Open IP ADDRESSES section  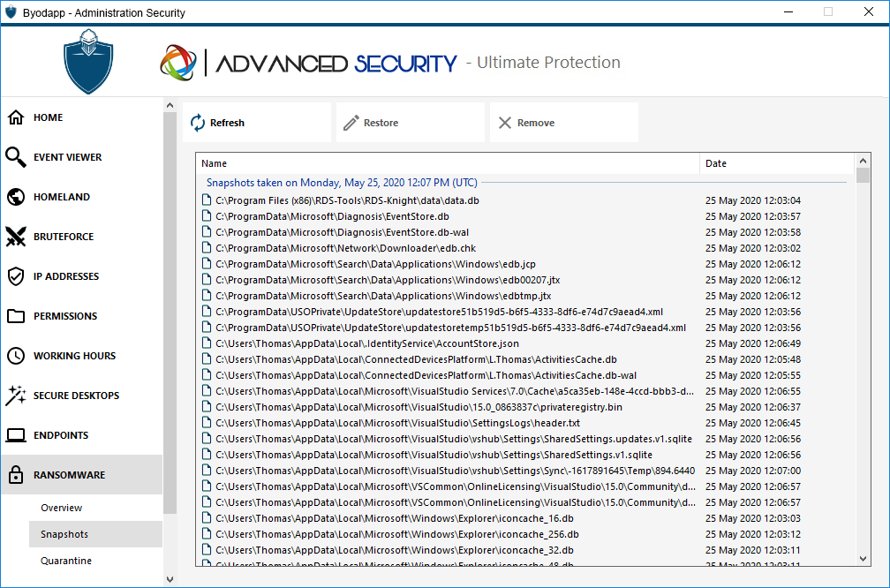pyautogui.click(x=82, y=276)
